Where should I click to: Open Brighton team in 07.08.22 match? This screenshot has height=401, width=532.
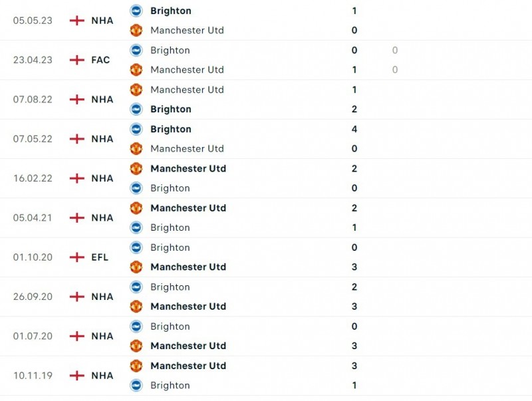(170, 109)
